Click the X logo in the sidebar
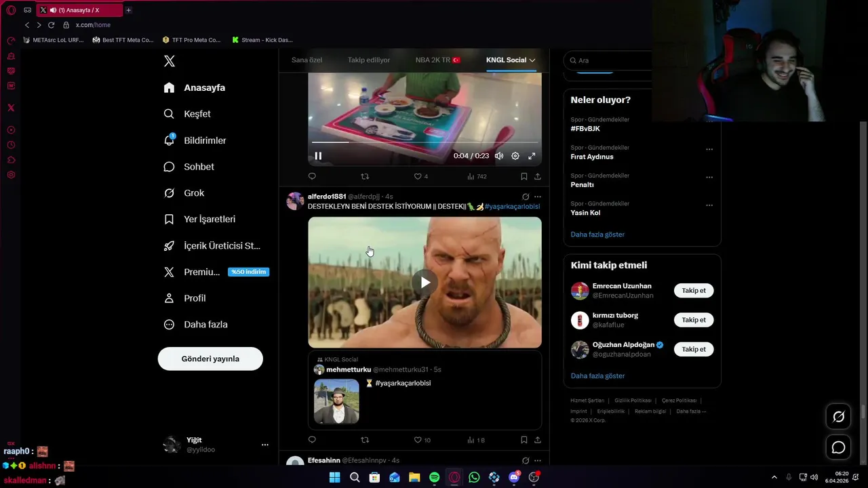 (170, 61)
